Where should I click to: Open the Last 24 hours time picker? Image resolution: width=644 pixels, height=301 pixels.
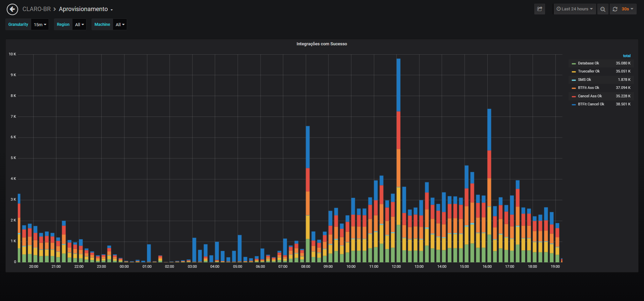tap(575, 9)
